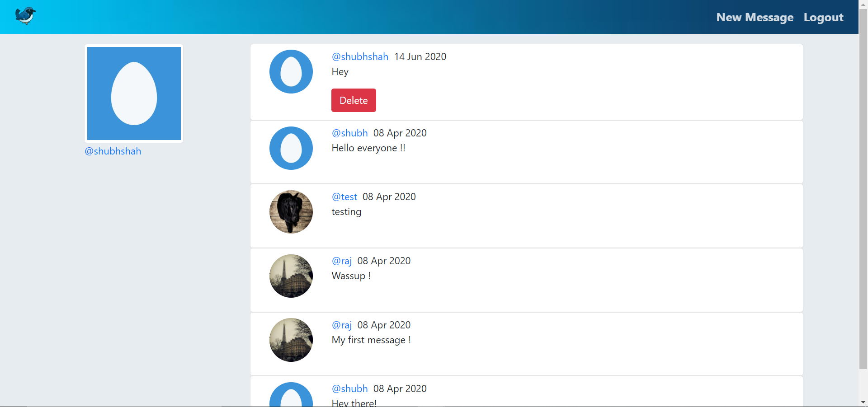Open @shubhshah link on 14 Jun 2020 post
868x407 pixels.
360,56
